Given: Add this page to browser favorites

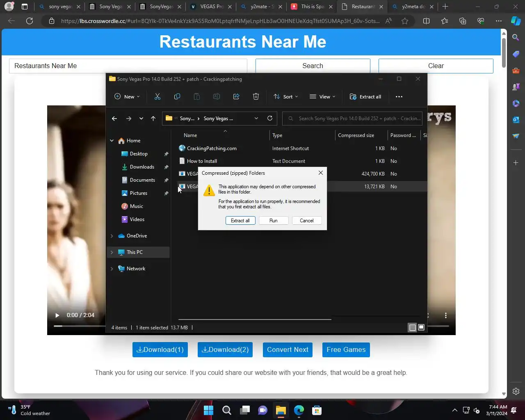Looking at the screenshot, I should (x=405, y=21).
